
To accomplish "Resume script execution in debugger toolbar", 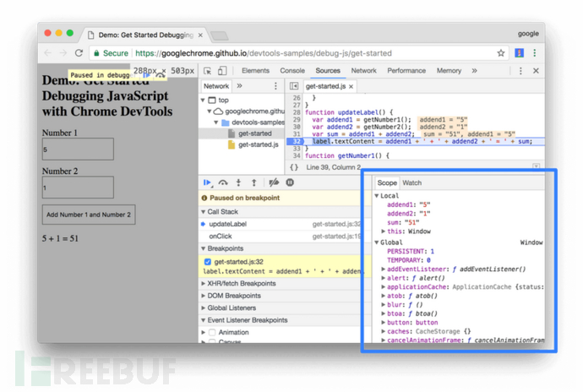I will [x=207, y=182].
